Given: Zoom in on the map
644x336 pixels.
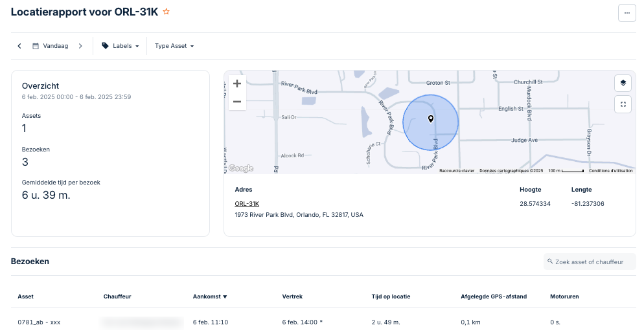Looking at the screenshot, I should pyautogui.click(x=237, y=84).
